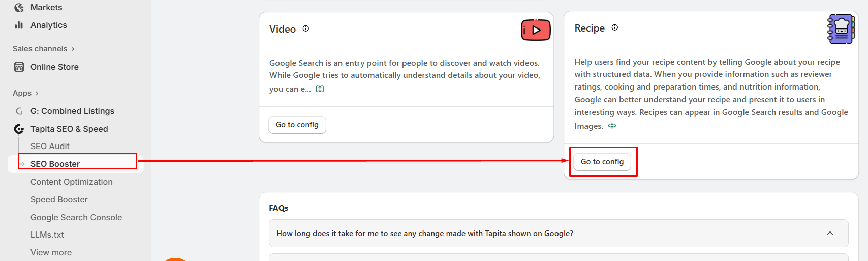
Task: Click the red video play illustration icon
Action: click(536, 30)
